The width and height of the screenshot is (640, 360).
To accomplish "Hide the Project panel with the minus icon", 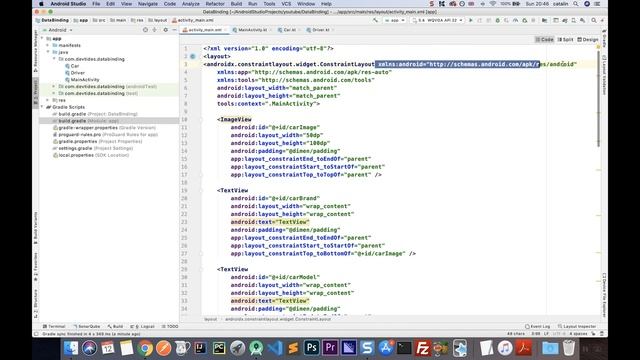I will [x=174, y=30].
